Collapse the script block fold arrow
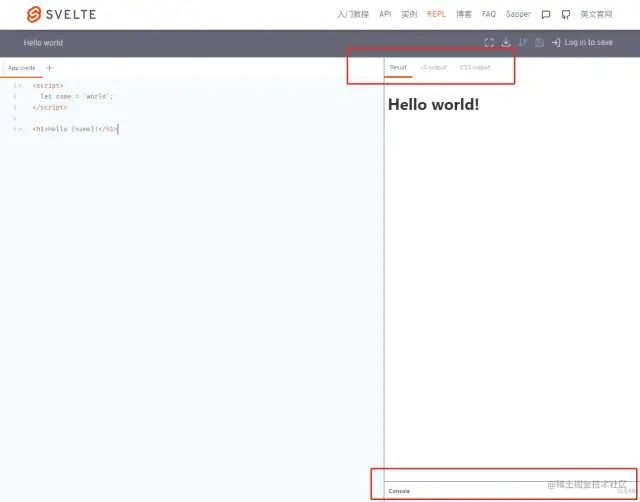The width and height of the screenshot is (640, 502). click(x=20, y=86)
